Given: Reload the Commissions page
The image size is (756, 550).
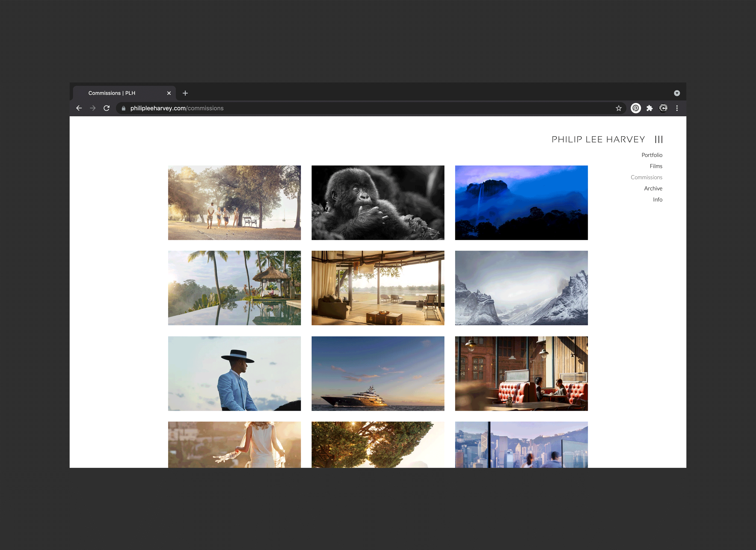Looking at the screenshot, I should click(x=107, y=108).
